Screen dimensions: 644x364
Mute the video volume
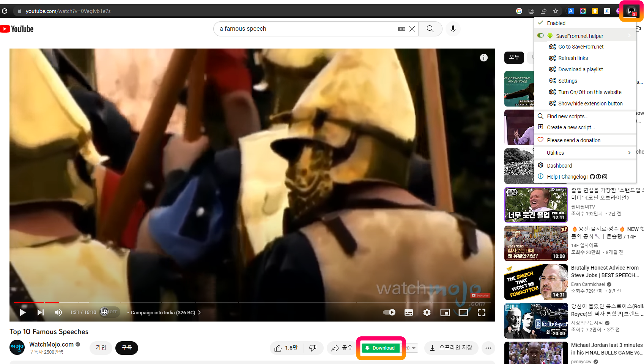click(58, 312)
